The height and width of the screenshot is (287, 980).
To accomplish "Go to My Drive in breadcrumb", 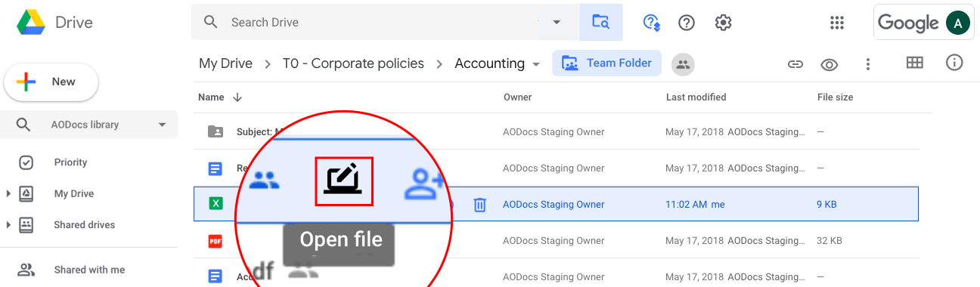I will tap(225, 63).
